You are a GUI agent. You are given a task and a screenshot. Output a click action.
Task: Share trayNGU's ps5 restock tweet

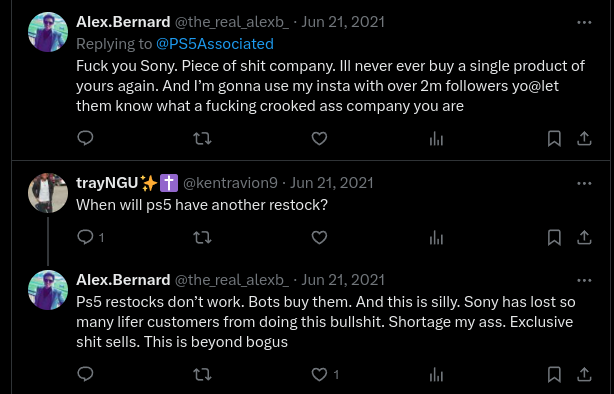coord(584,237)
